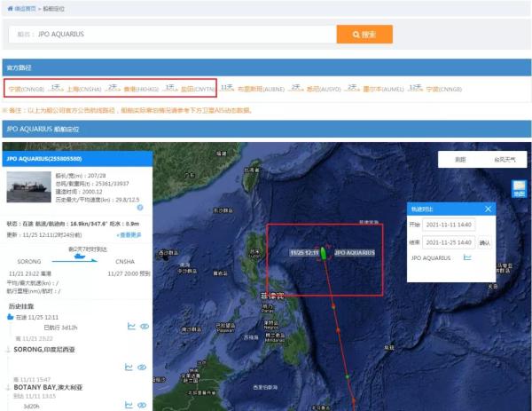Focus the JPO AQUARIUS ship name field
This screenshot has height=411, width=532.
pyautogui.click(x=172, y=35)
